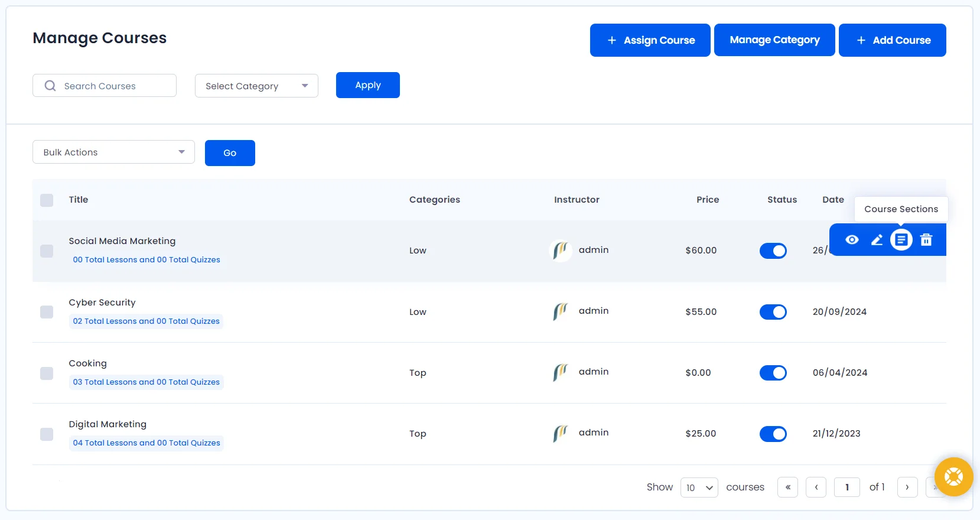Click the Add Course button
Screen dimensions: 980x520
tap(892, 40)
